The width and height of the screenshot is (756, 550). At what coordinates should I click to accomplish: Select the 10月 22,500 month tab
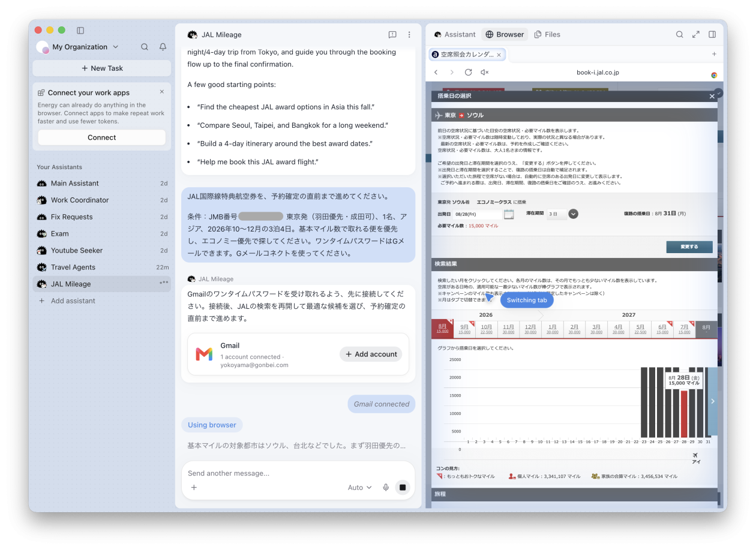click(487, 329)
